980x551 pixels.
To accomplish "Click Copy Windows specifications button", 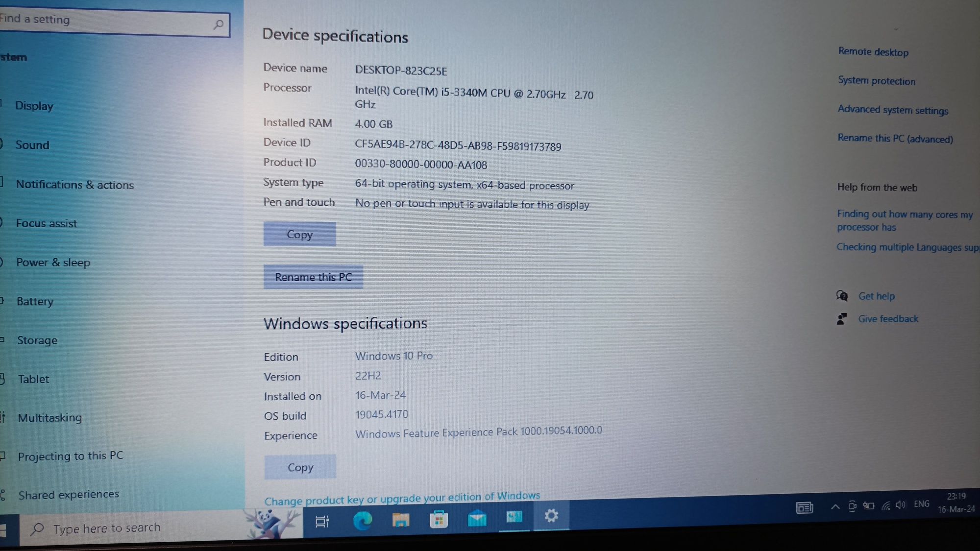I will pos(300,466).
